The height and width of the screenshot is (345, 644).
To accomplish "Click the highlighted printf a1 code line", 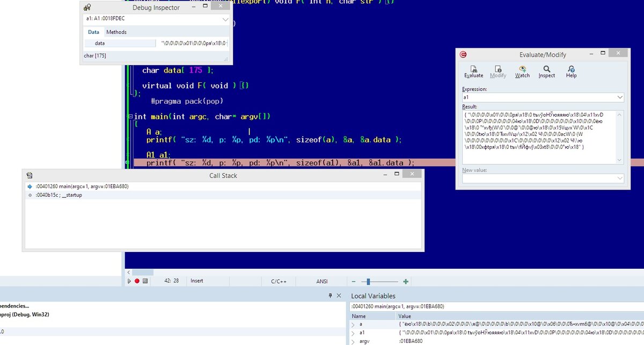I will click(x=280, y=163).
